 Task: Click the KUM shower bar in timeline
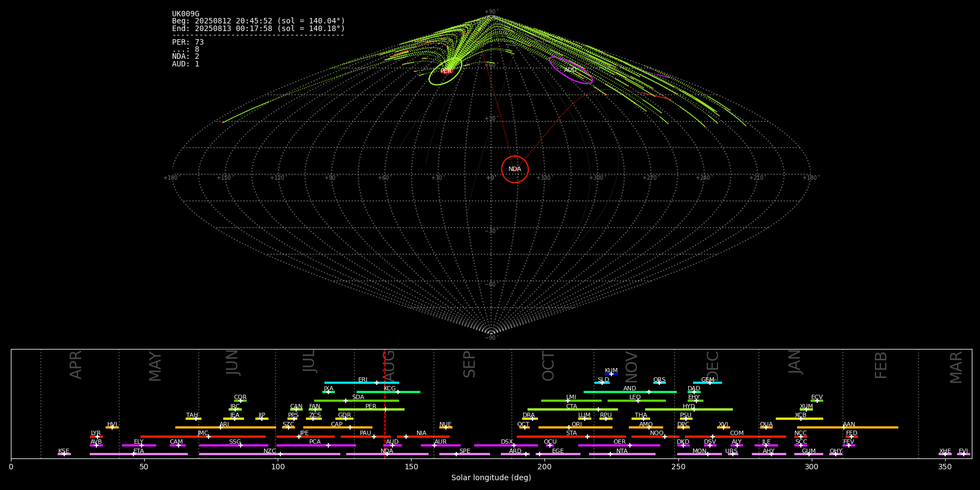(x=611, y=374)
